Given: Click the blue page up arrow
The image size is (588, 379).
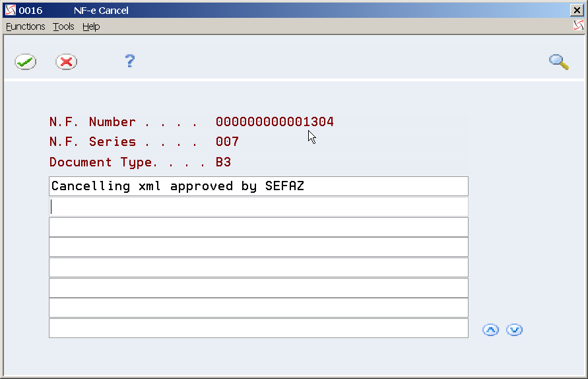Looking at the screenshot, I should click(x=490, y=330).
